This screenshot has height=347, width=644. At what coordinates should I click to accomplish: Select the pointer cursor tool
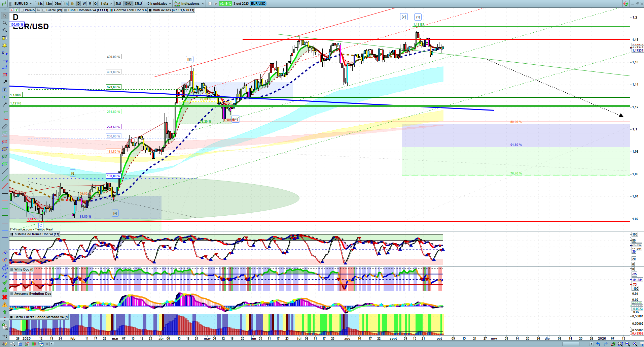[5, 15]
